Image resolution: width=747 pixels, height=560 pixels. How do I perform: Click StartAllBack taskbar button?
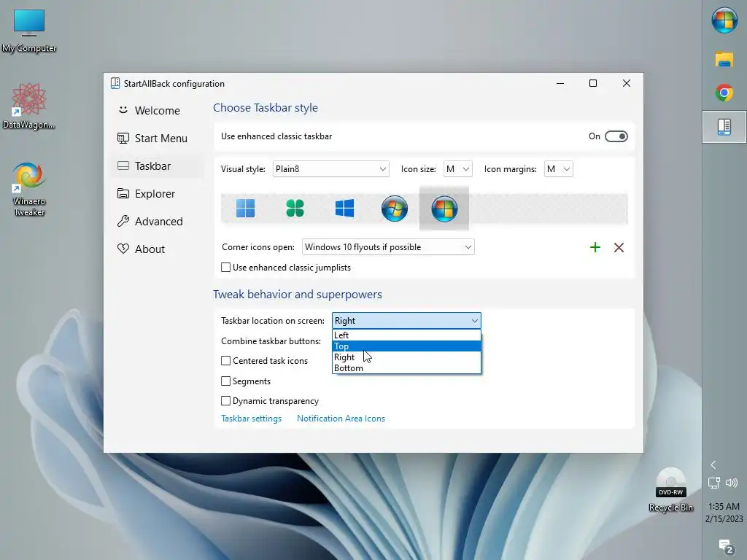[x=724, y=127]
